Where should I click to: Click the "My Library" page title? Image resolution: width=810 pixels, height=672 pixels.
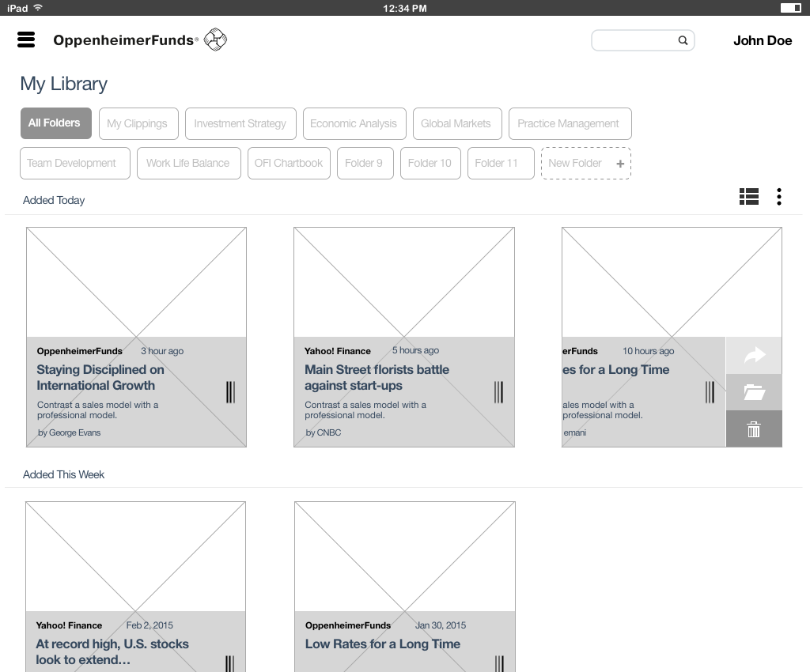point(63,84)
